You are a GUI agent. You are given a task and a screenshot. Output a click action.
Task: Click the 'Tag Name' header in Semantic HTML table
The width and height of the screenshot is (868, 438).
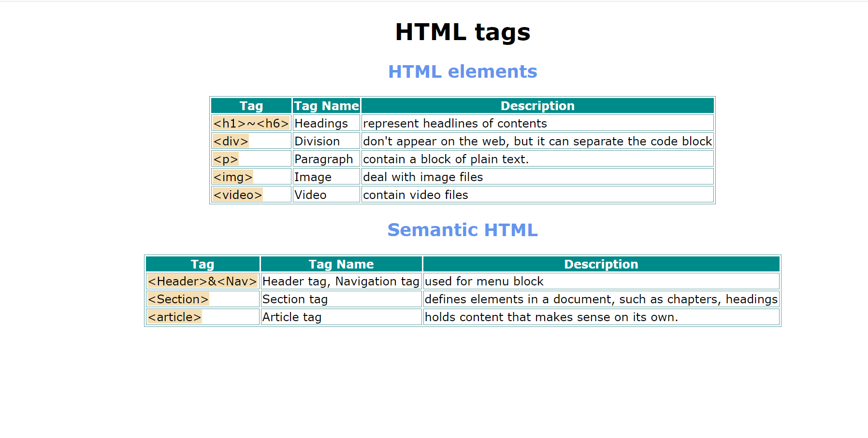[341, 264]
